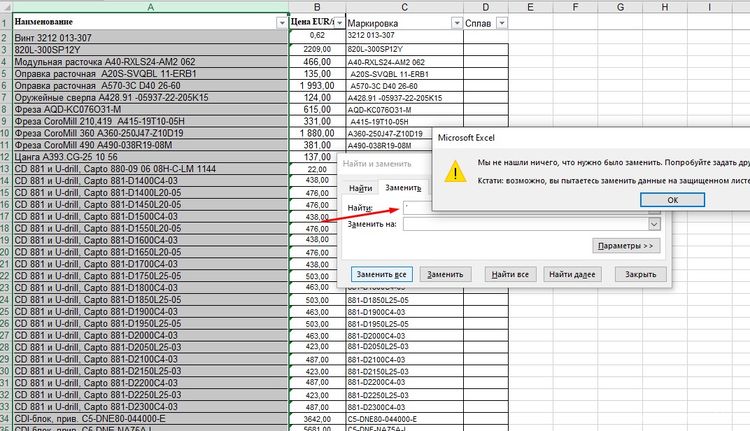Select column I header
This screenshot has width=750, height=431.
pos(709,7)
